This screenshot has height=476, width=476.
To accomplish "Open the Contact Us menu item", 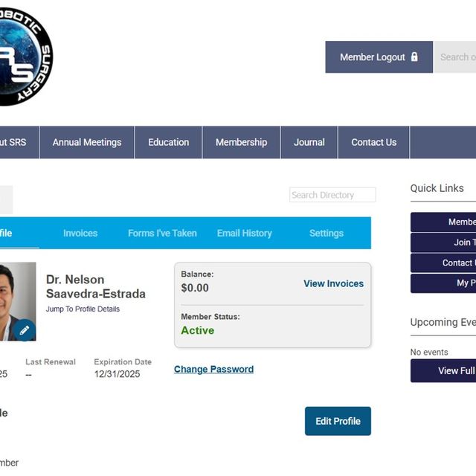I will point(373,143).
